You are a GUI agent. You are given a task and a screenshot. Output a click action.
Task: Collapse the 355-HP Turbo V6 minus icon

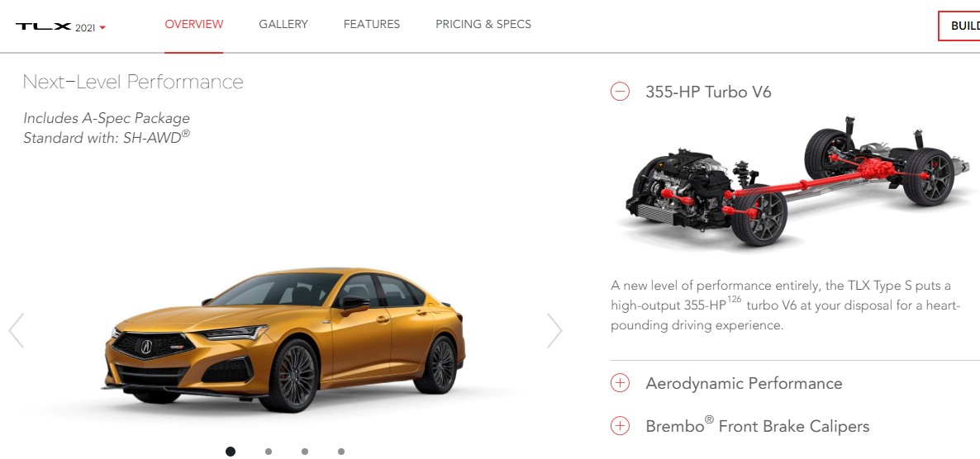[x=620, y=92]
